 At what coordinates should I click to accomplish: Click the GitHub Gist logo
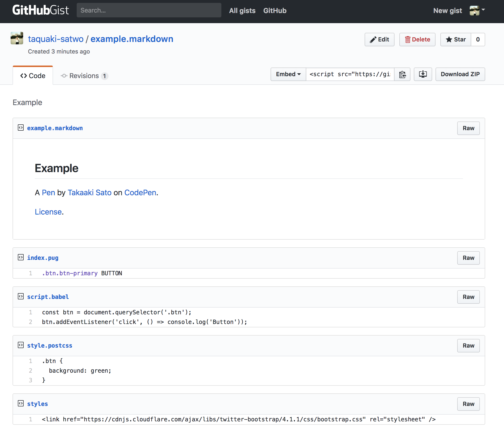[x=40, y=10]
